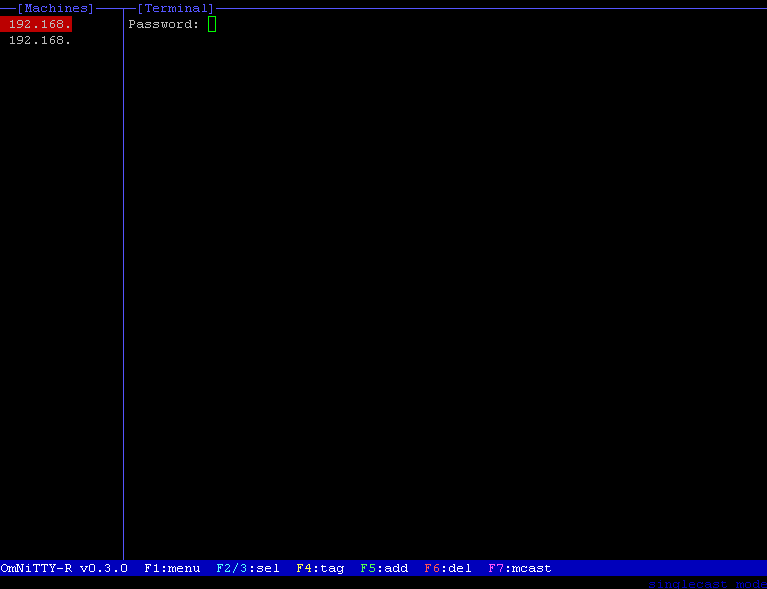Image resolution: width=767 pixels, height=589 pixels.
Task: Click empty space below the machines list
Action: (x=60, y=300)
